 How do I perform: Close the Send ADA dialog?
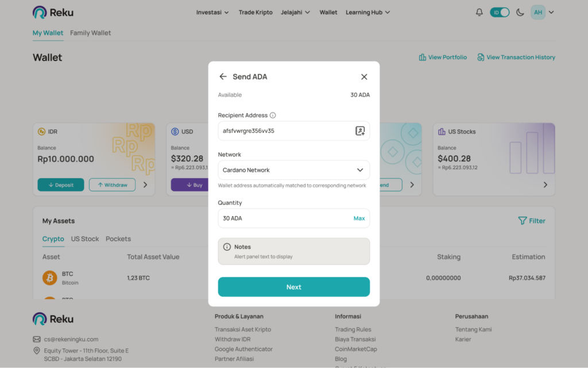point(364,76)
